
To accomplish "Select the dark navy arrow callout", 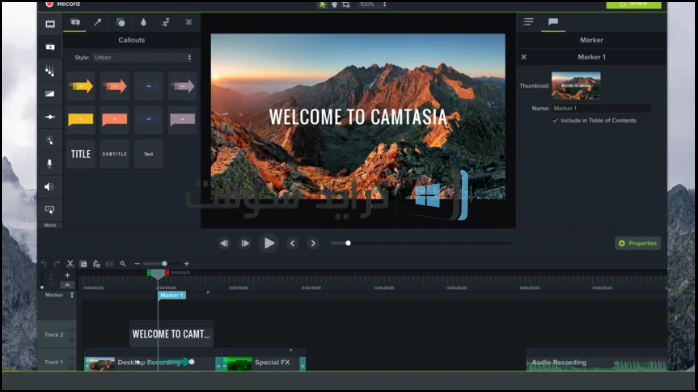I will [x=148, y=86].
